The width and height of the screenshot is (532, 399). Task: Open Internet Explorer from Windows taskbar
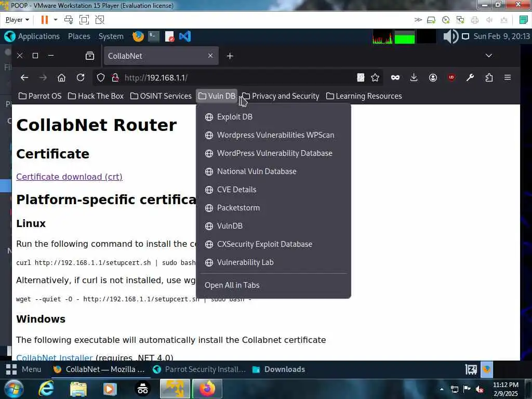pyautogui.click(x=46, y=389)
